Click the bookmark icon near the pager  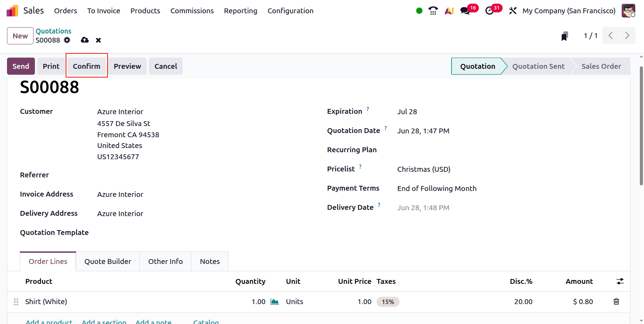565,36
